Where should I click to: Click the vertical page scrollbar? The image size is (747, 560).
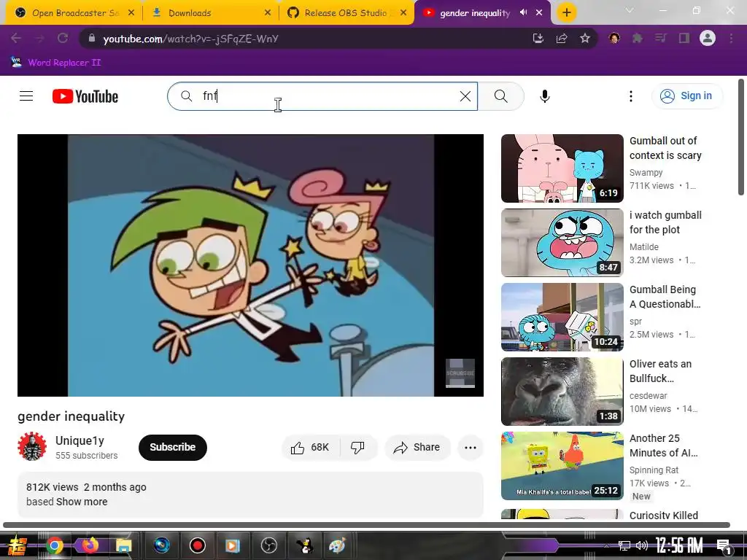[x=741, y=137]
